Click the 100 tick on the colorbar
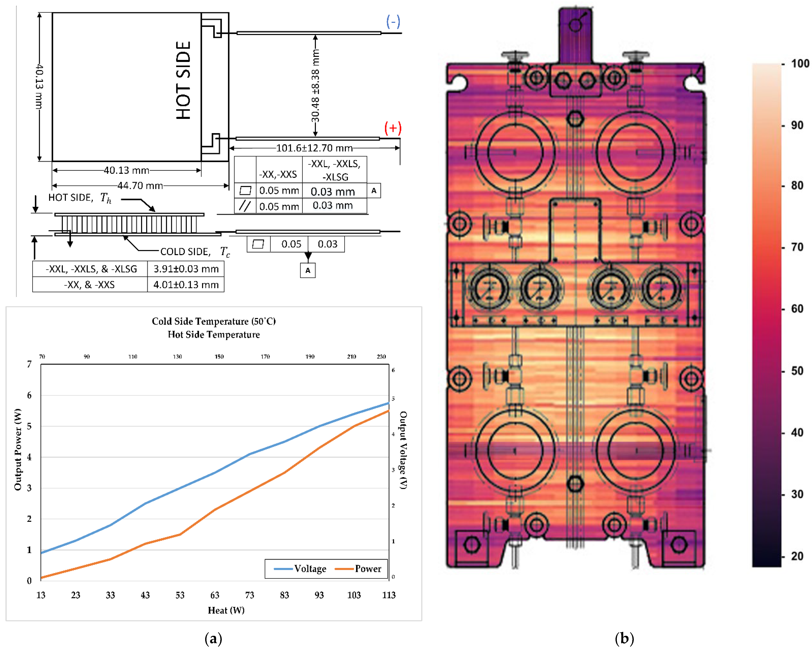This screenshot has width=812, height=652. (x=800, y=63)
